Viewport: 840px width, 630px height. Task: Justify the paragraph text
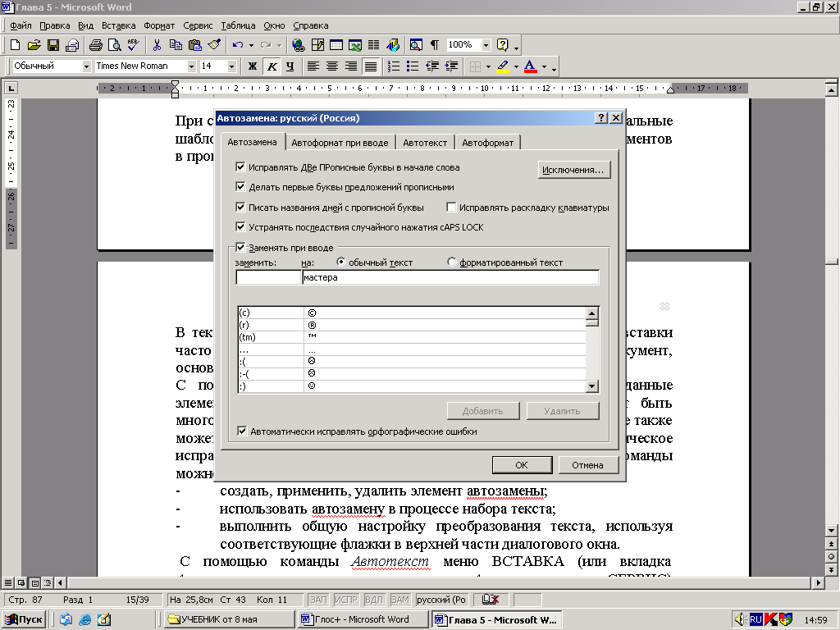(x=370, y=66)
